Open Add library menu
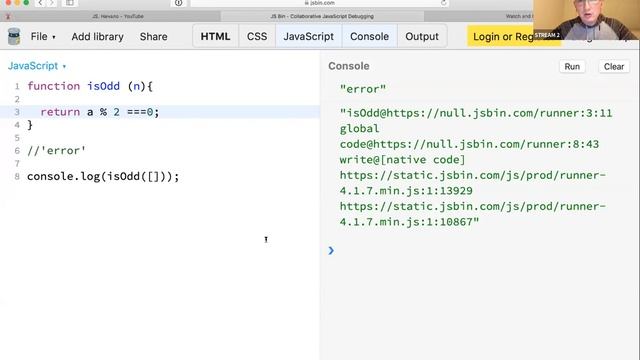This screenshot has width=640, height=360. point(98,36)
